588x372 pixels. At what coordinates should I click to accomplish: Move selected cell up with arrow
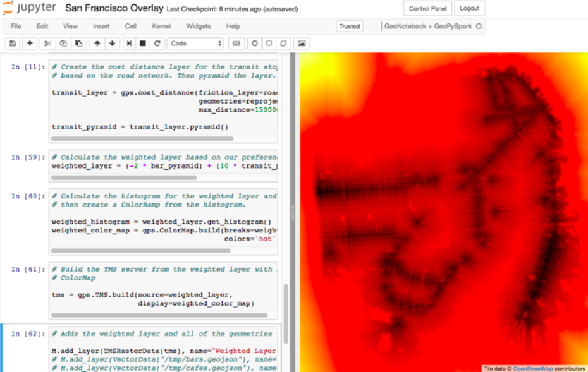[x=97, y=44]
